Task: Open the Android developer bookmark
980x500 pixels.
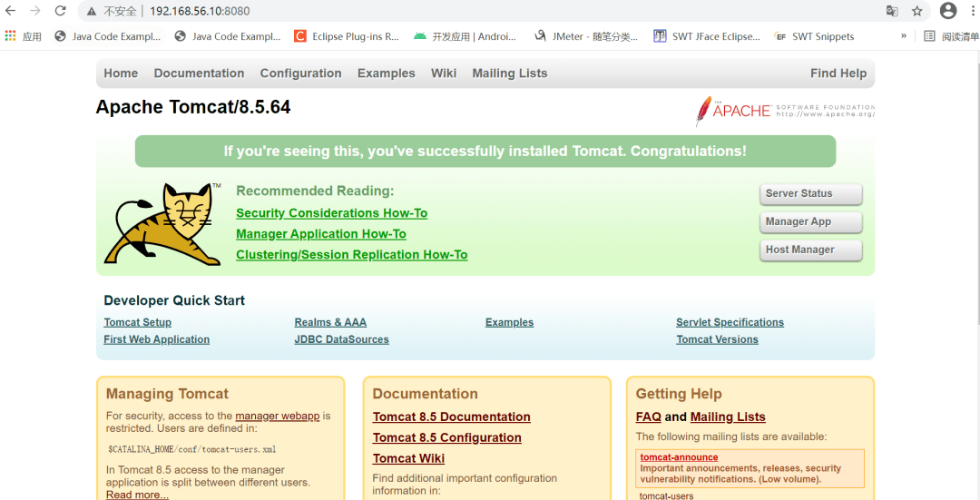Action: point(465,36)
